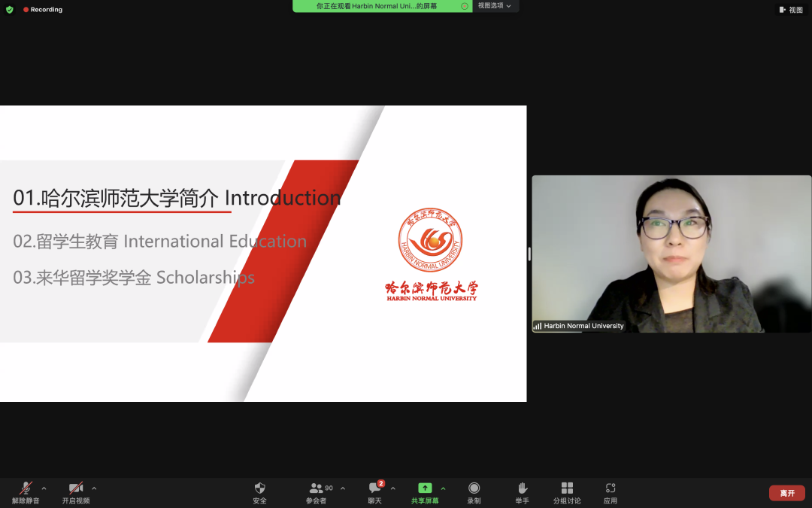
Task: Click the red 离开 leave button
Action: pyautogui.click(x=787, y=493)
